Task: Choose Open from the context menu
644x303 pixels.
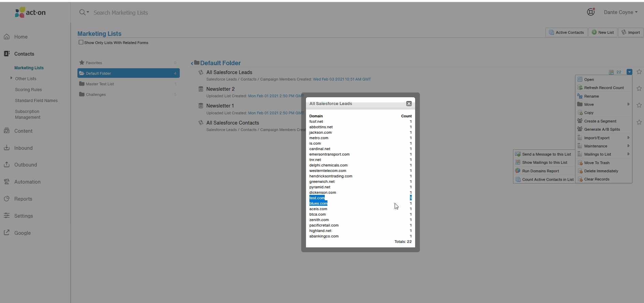Action: pos(604,80)
